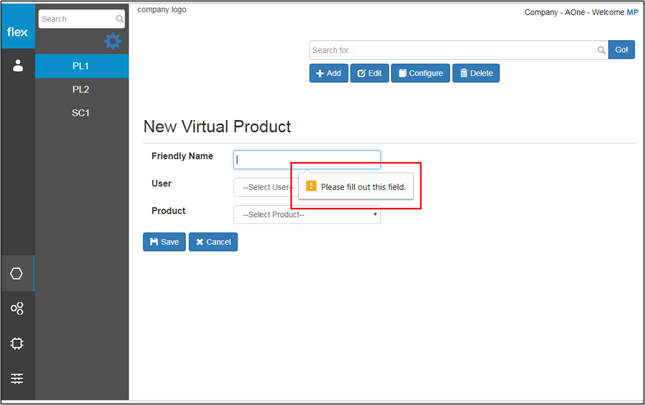
Task: Select PL1 in the side list
Action: coord(82,66)
